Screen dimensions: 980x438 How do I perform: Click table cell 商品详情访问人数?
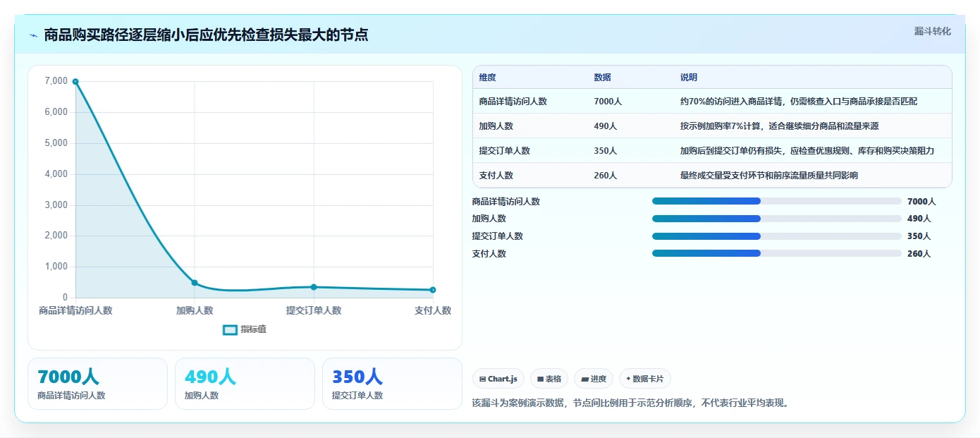[x=513, y=102]
